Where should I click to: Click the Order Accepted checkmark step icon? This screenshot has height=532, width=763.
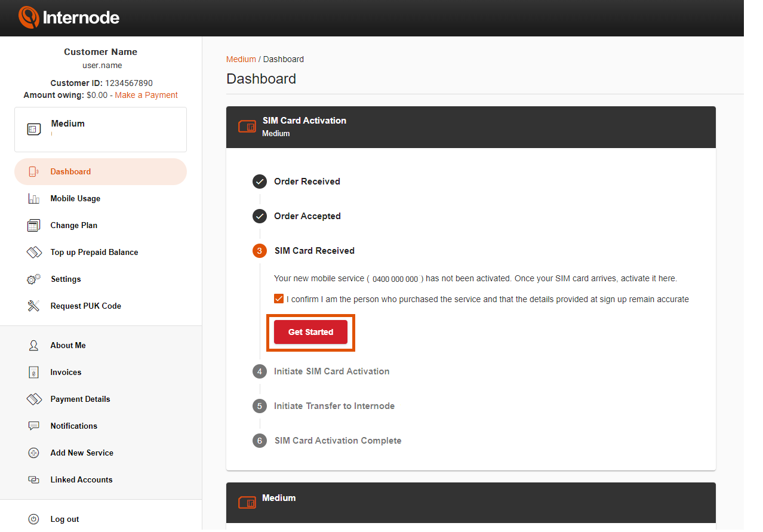260,216
